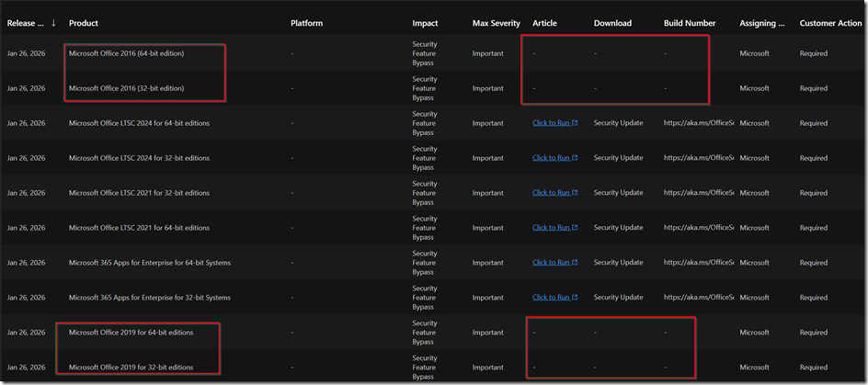The height and width of the screenshot is (385, 868).
Task: Click external-link icon in Office LTSC 2021 32-bit row
Action: point(575,193)
